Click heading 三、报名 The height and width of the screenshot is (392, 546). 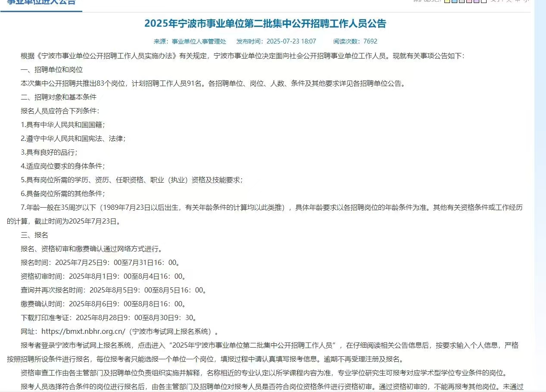34,235
